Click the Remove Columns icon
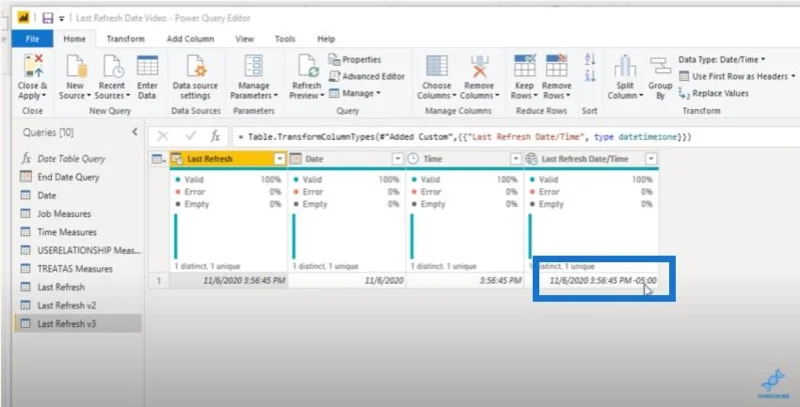 (x=480, y=66)
